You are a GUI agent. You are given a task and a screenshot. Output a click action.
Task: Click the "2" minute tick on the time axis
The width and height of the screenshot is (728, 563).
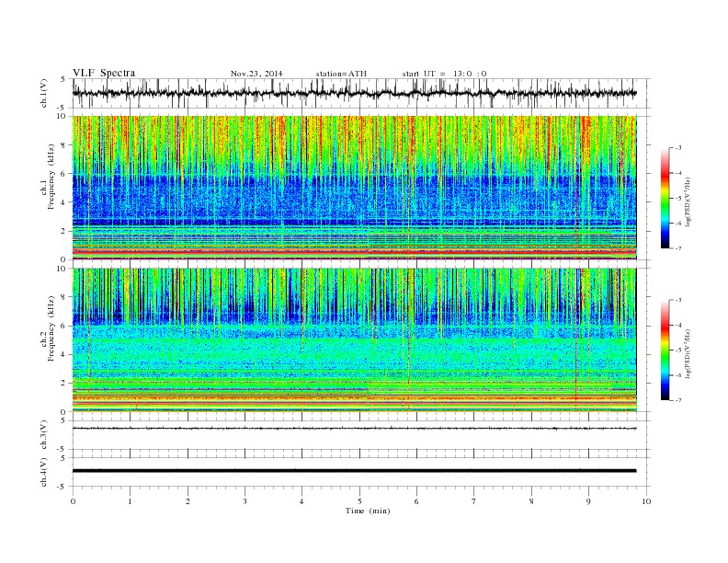[188, 501]
